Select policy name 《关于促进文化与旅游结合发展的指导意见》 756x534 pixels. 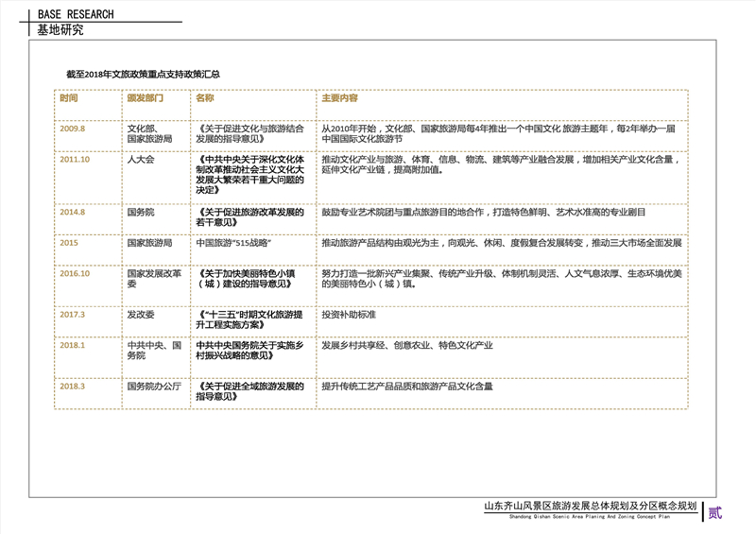(250, 133)
